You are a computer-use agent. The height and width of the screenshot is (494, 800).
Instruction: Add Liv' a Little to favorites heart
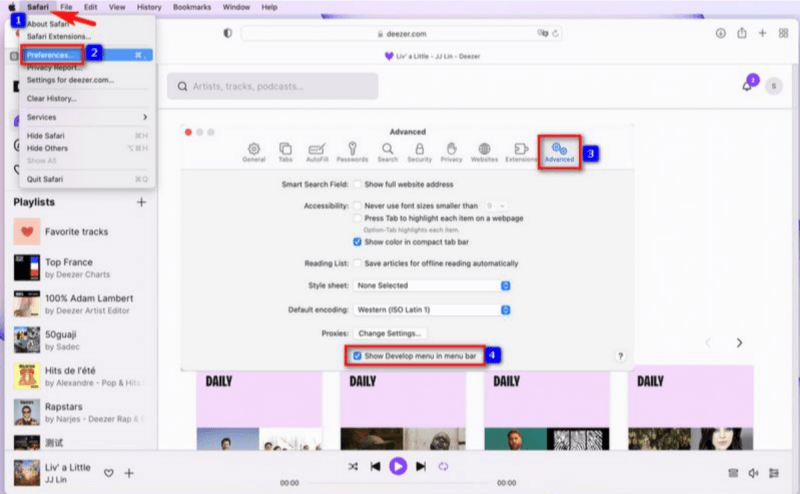[x=109, y=473]
